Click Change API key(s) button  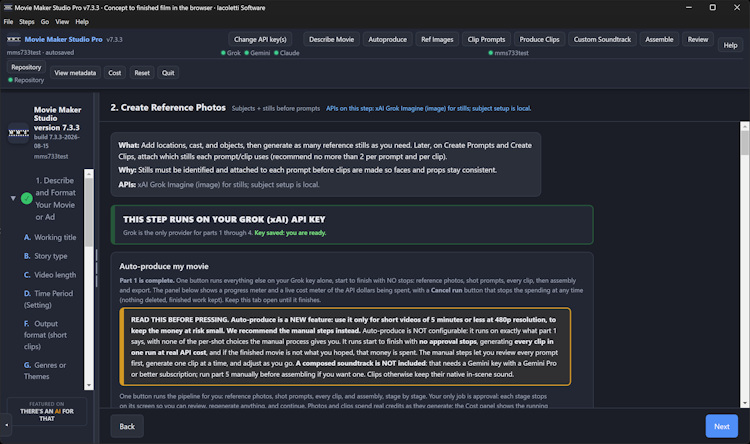pyautogui.click(x=260, y=39)
